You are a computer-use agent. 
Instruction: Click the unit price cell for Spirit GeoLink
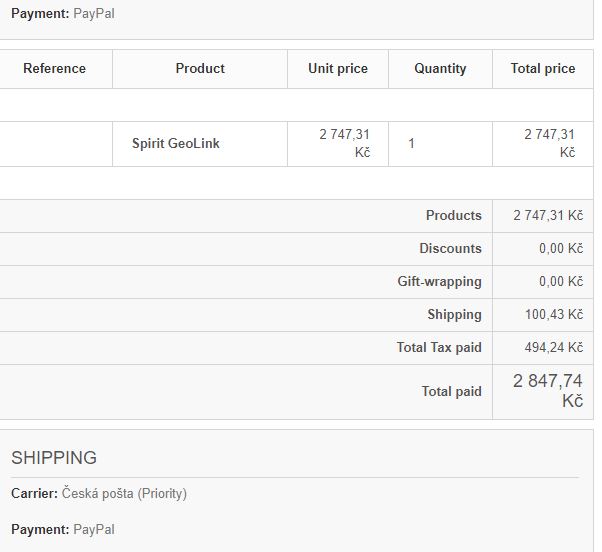345,144
